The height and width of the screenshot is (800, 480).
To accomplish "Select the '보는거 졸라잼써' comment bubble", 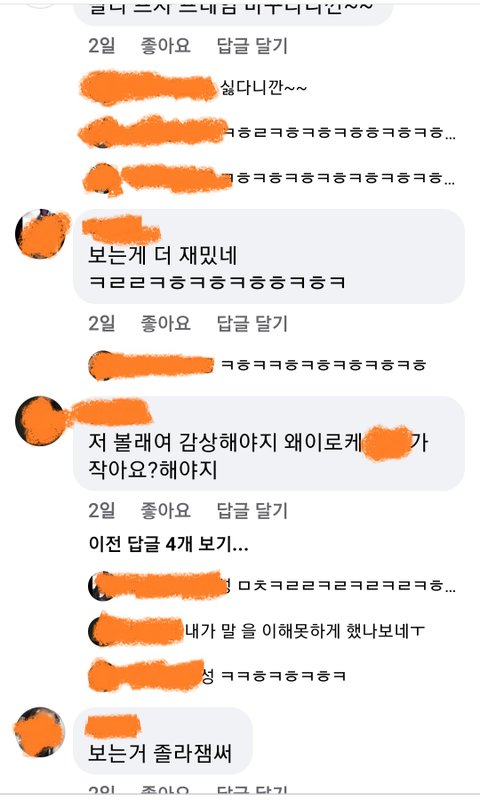I will 163,740.
